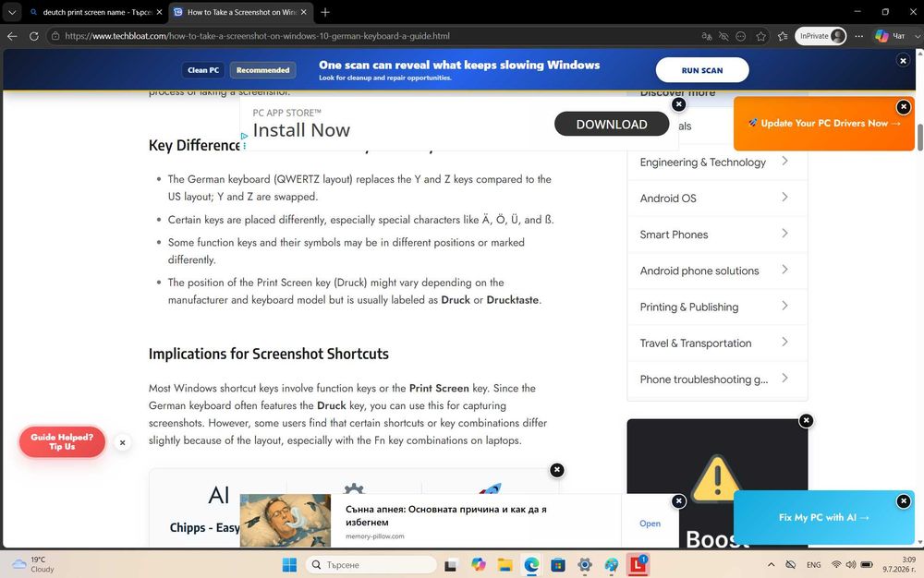Viewport: 924px width, 578px height.
Task: Open the Favorites list icon in the toolbar
Action: pyautogui.click(x=783, y=36)
